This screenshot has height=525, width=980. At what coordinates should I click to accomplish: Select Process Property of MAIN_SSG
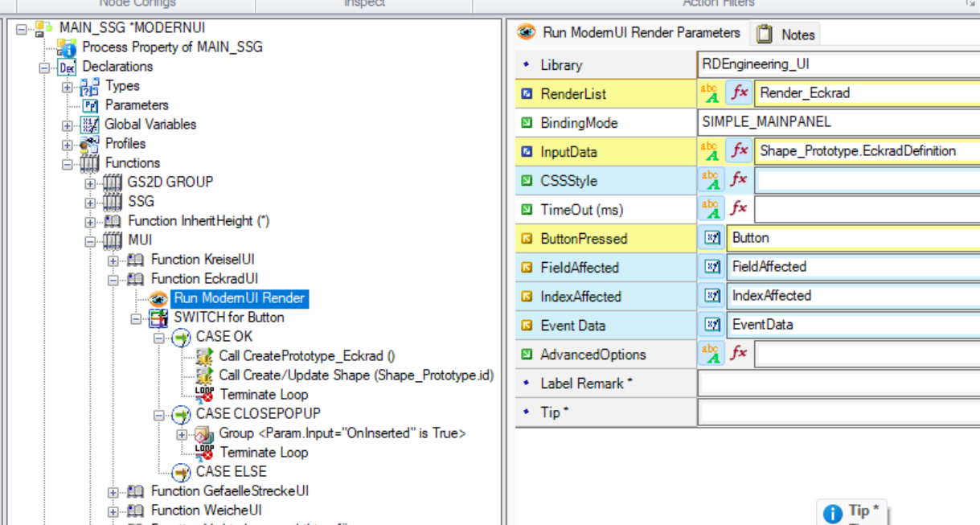172,47
